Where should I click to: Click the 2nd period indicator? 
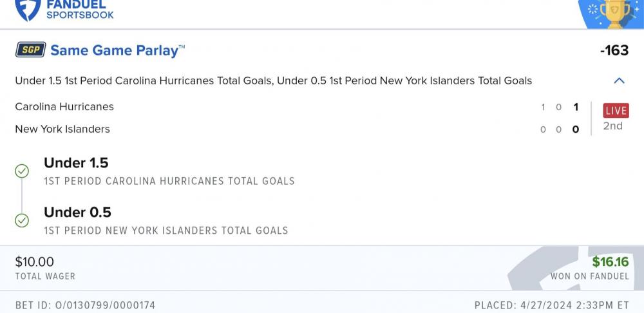(x=613, y=126)
